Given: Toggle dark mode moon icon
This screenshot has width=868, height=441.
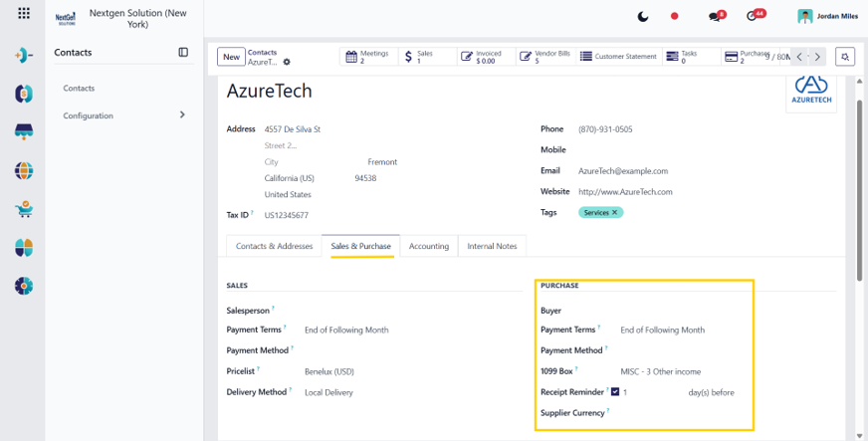Looking at the screenshot, I should (643, 17).
